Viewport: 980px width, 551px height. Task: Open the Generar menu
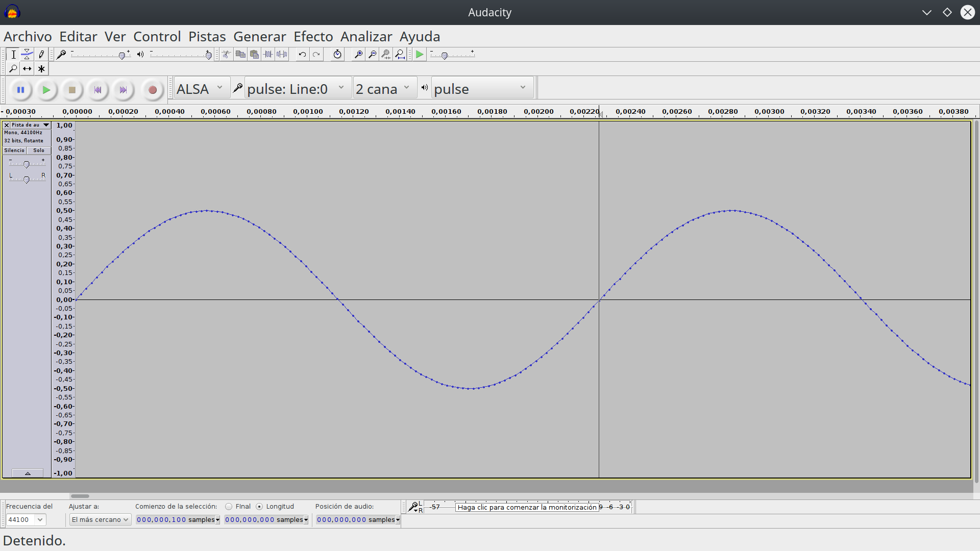click(x=260, y=37)
